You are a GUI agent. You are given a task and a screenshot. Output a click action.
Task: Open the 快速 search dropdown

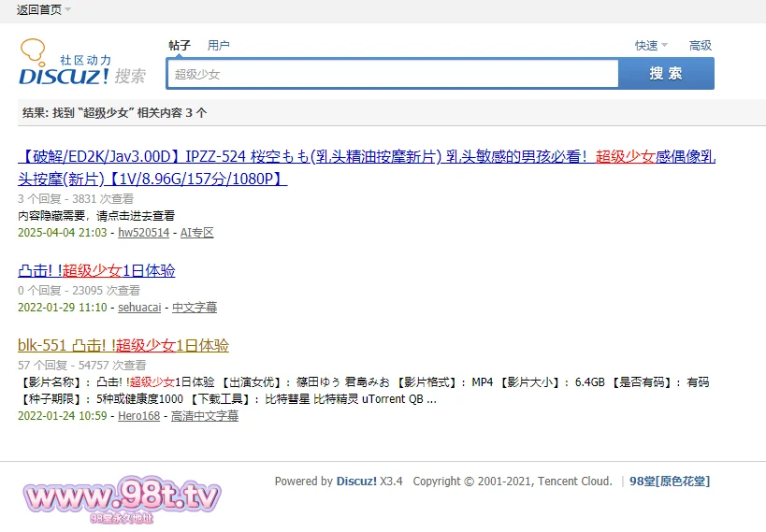pyautogui.click(x=651, y=45)
